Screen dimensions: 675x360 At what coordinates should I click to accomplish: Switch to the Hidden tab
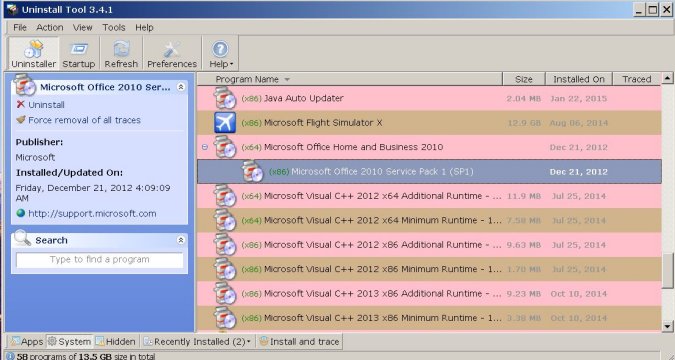(115, 341)
